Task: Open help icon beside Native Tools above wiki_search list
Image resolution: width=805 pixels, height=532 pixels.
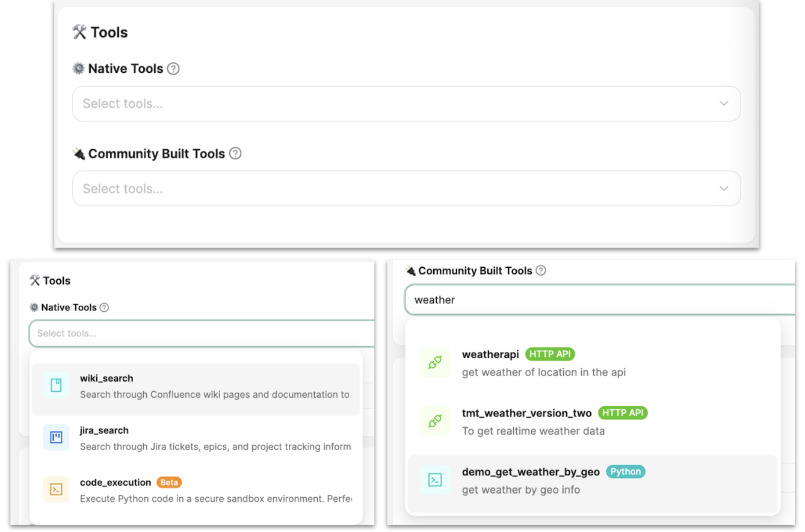Action: (104, 308)
